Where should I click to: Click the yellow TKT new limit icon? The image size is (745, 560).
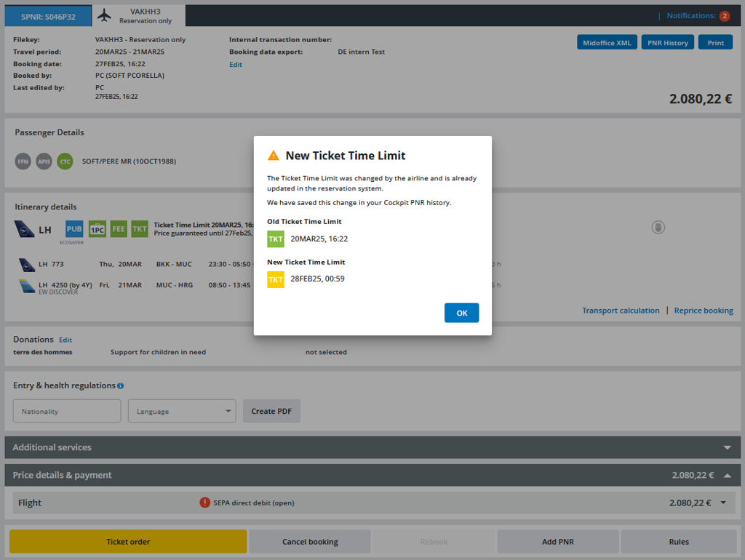coord(276,279)
